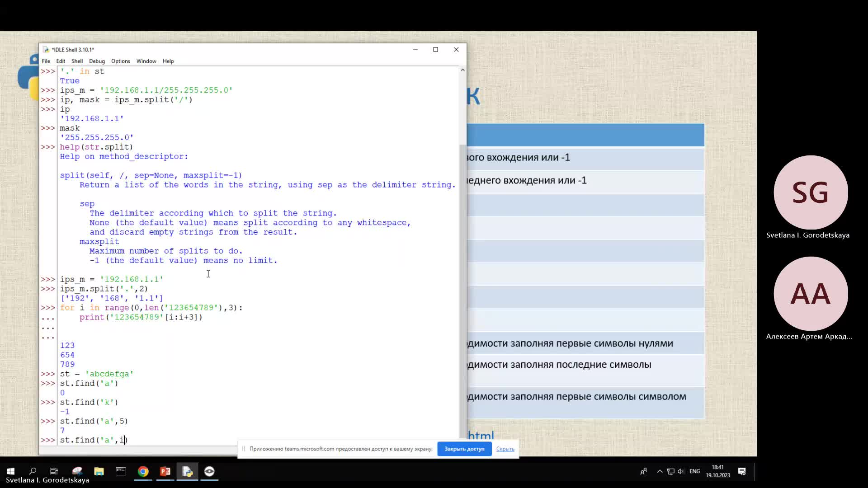The height and width of the screenshot is (488, 868).
Task: Click the Svetlana I. Gorodetskaya name label
Action: click(x=808, y=235)
